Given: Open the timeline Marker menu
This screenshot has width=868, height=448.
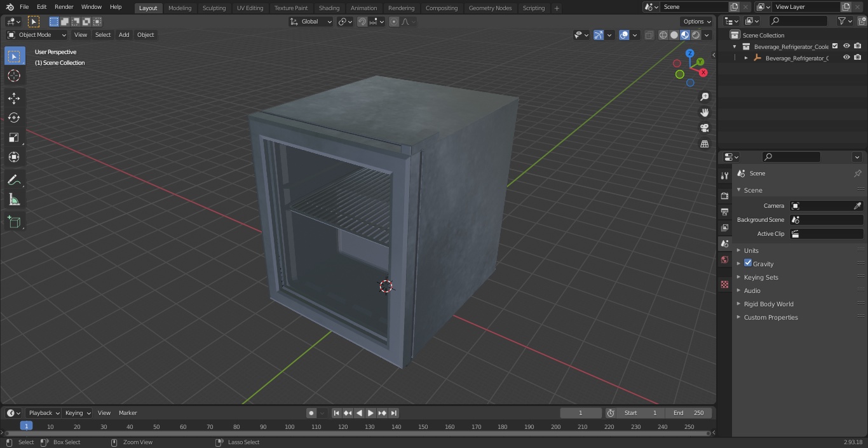Looking at the screenshot, I should coord(128,413).
